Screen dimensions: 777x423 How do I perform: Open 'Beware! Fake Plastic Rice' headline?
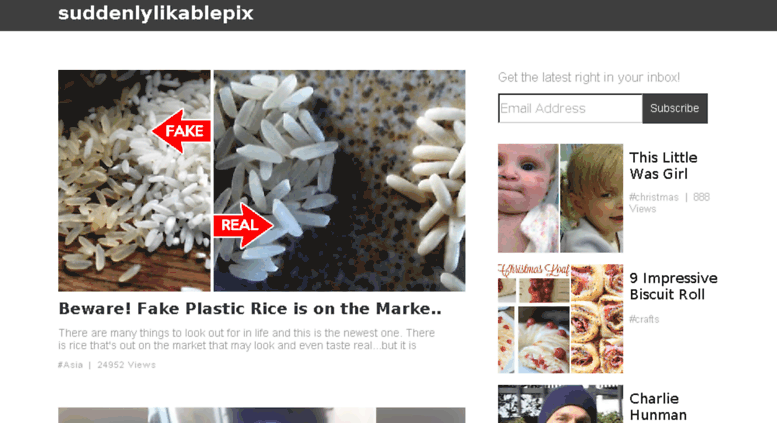click(x=250, y=309)
